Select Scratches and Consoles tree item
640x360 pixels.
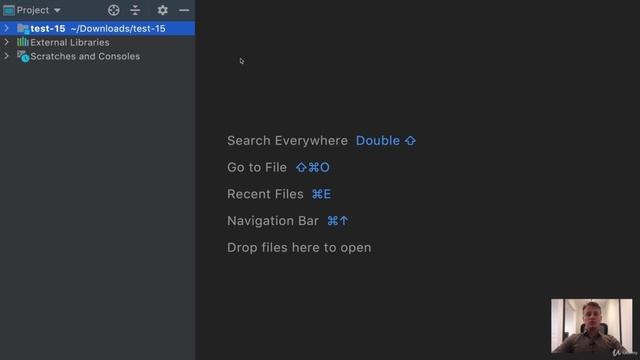coord(85,56)
